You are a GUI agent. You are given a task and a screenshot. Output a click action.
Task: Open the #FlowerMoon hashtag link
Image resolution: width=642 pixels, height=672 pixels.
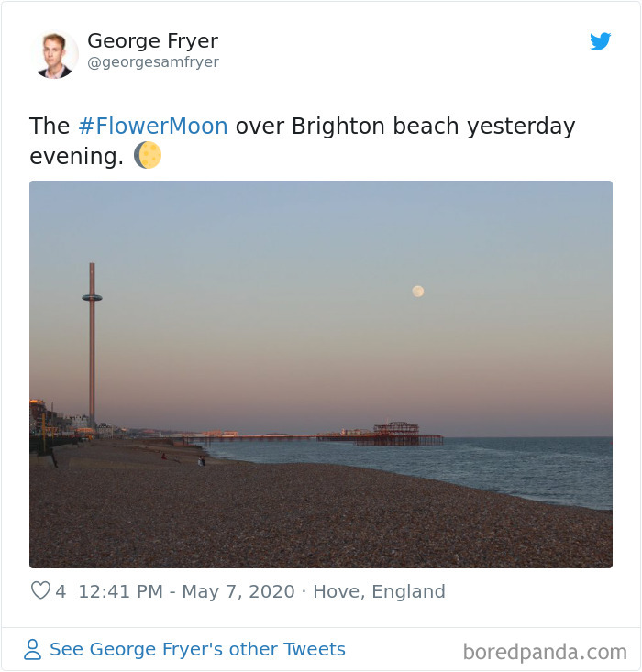[x=153, y=126]
